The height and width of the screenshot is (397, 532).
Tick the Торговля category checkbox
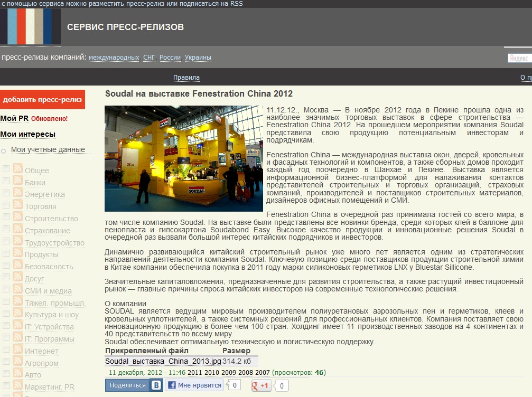tap(6, 205)
